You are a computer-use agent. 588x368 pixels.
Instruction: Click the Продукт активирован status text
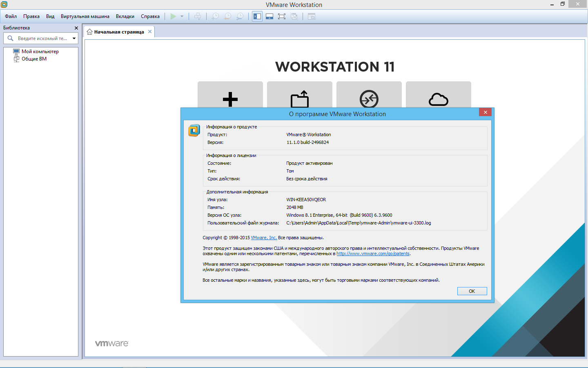(309, 163)
